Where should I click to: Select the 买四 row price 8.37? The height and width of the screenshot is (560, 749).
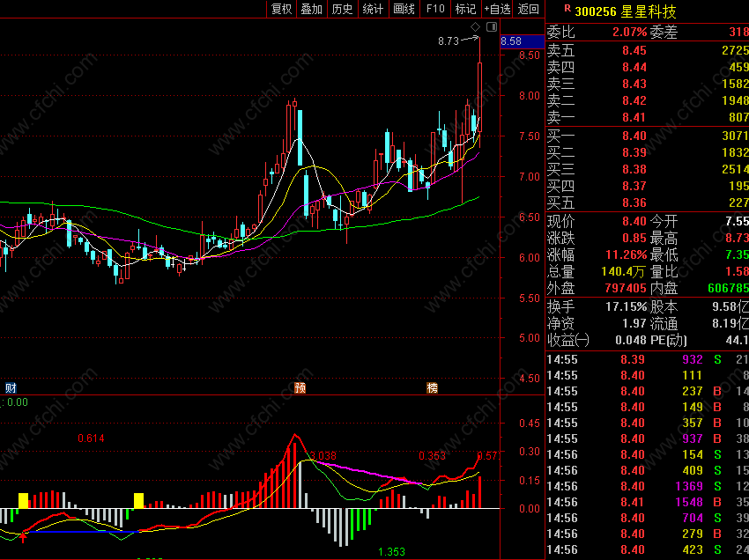point(634,186)
